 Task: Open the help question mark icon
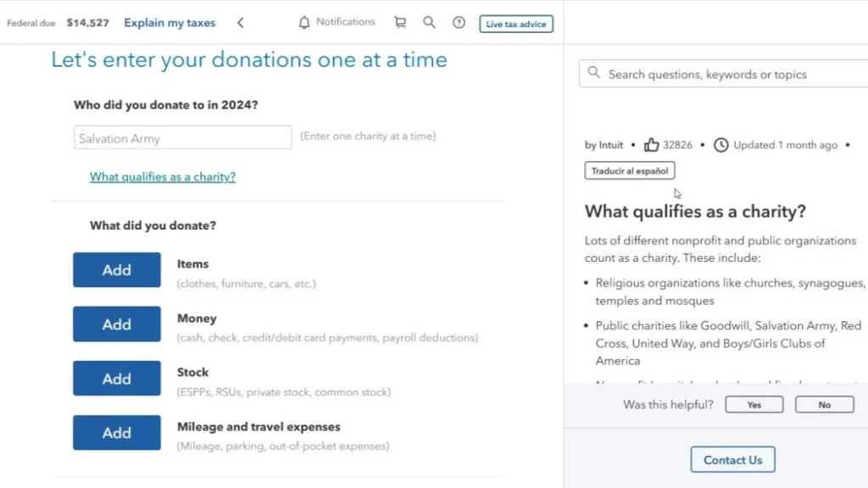click(x=459, y=23)
